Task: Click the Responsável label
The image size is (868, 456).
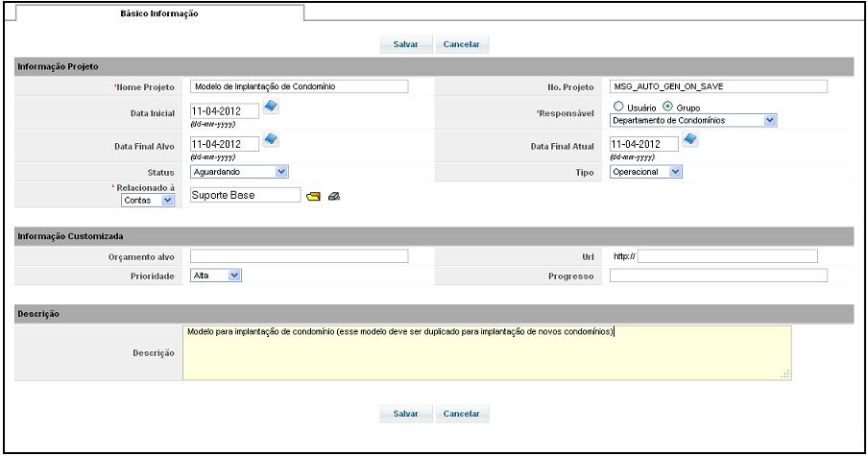Action: coord(566,113)
